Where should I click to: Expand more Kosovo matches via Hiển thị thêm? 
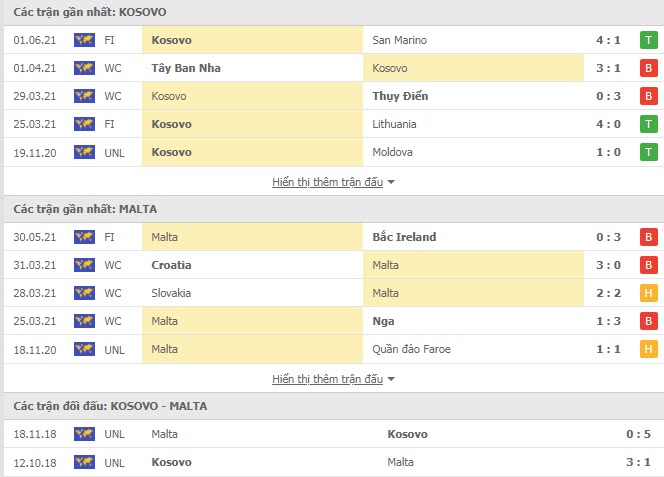point(327,182)
